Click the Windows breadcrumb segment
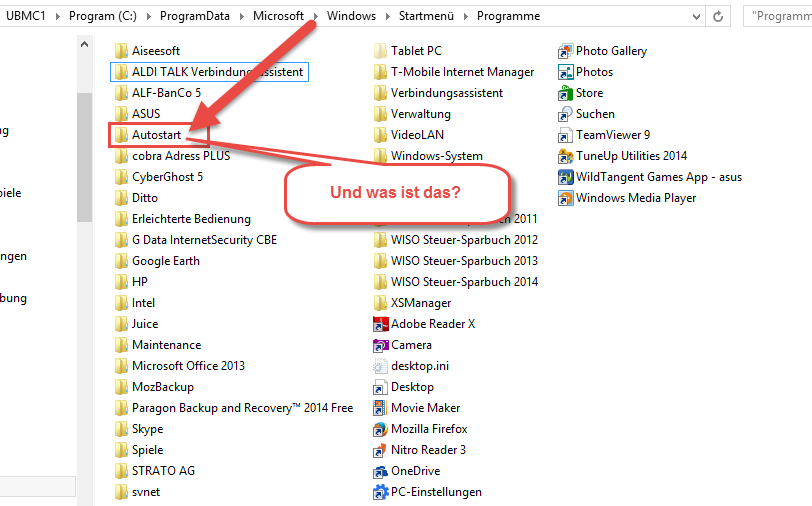Screen dimensions: 812x506 (351, 16)
